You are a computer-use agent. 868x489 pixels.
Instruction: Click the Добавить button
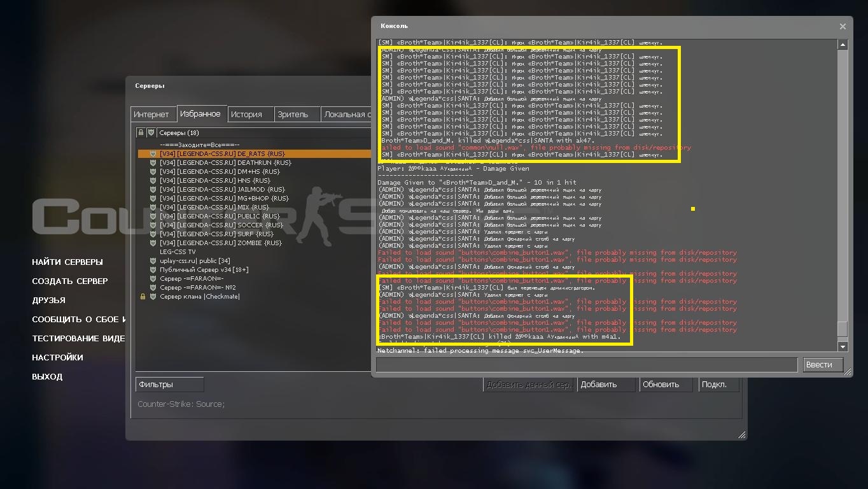[606, 384]
